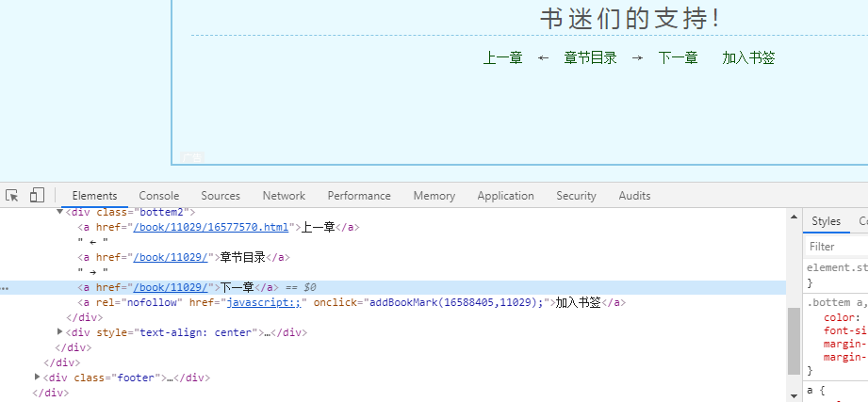Click the 下一章 link on the page
Screen dimensions: 868x402
[x=678, y=57]
